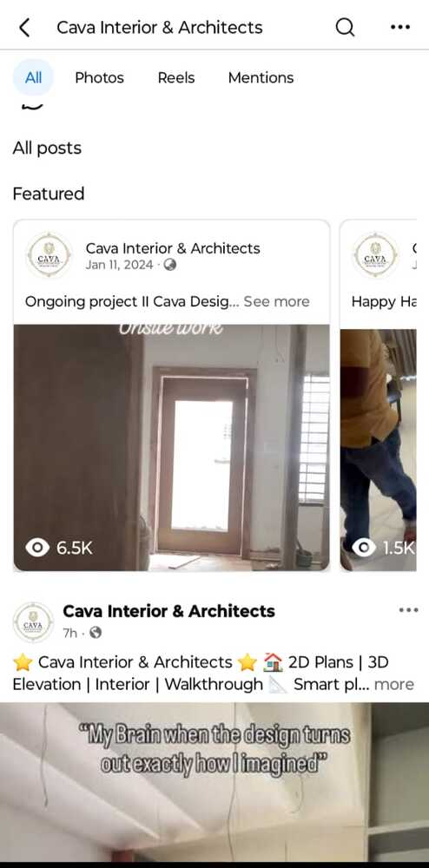Image resolution: width=429 pixels, height=868 pixels.
Task: Tap the eye views icon showing 1.5K
Action: click(x=364, y=548)
